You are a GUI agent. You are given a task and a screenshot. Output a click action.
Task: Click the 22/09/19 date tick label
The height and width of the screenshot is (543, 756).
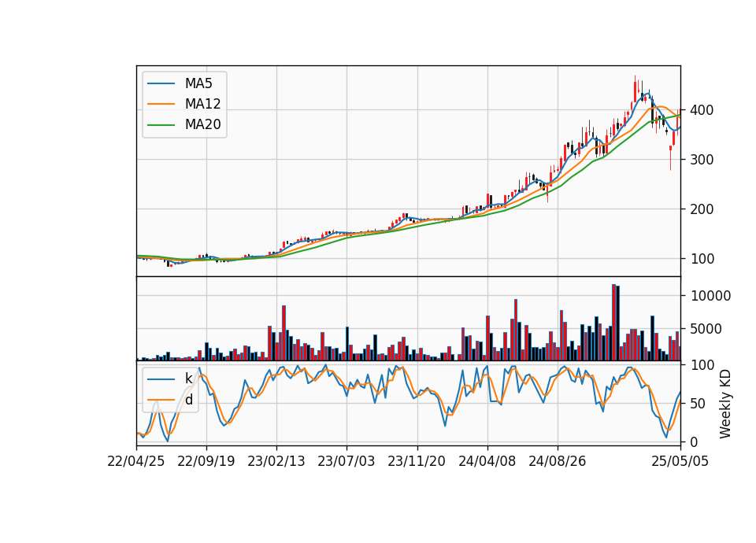click(206, 461)
